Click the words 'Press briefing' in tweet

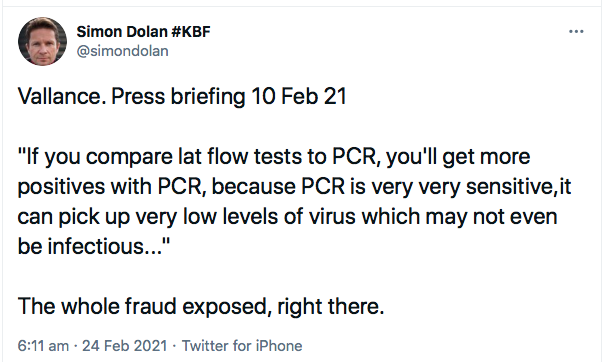(178, 96)
